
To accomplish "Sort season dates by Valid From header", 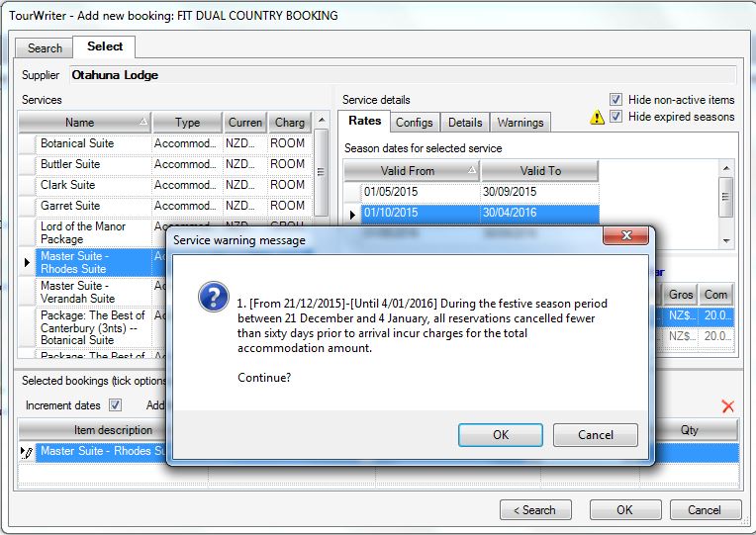I will click(x=408, y=171).
